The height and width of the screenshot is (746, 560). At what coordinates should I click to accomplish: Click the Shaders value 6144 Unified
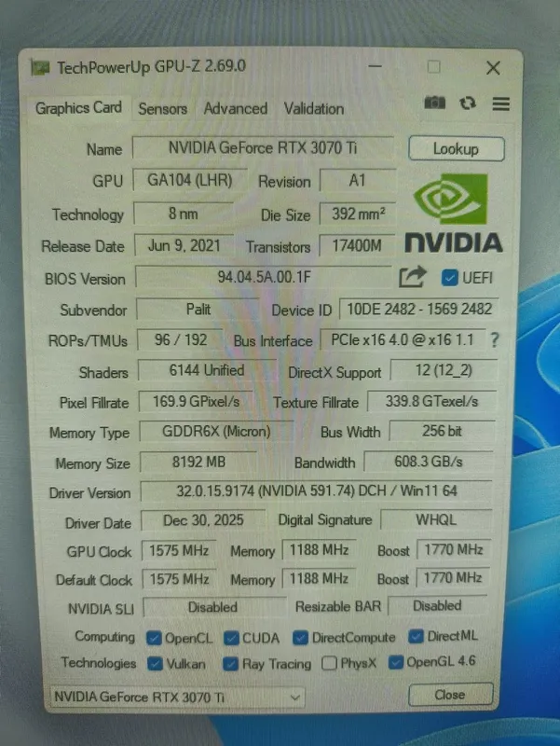(207, 370)
